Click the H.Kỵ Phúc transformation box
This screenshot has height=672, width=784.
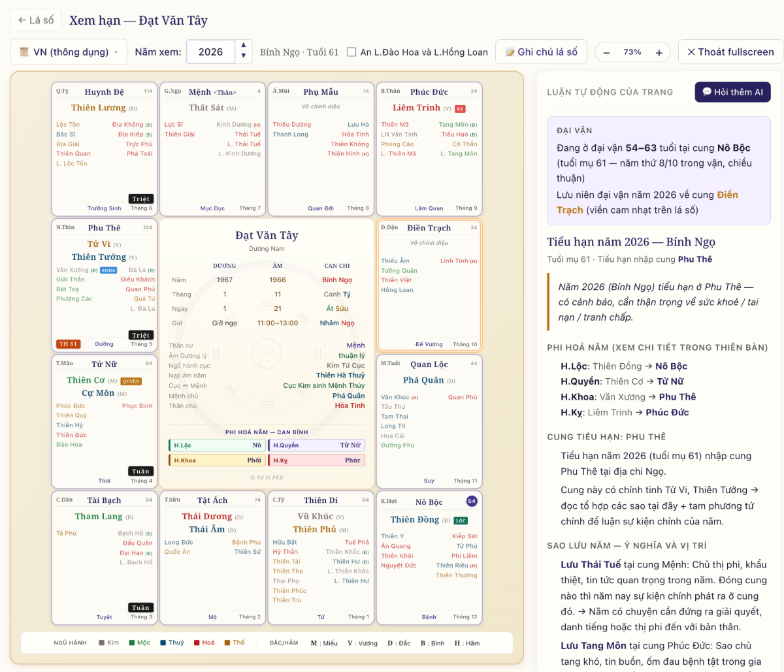[316, 460]
